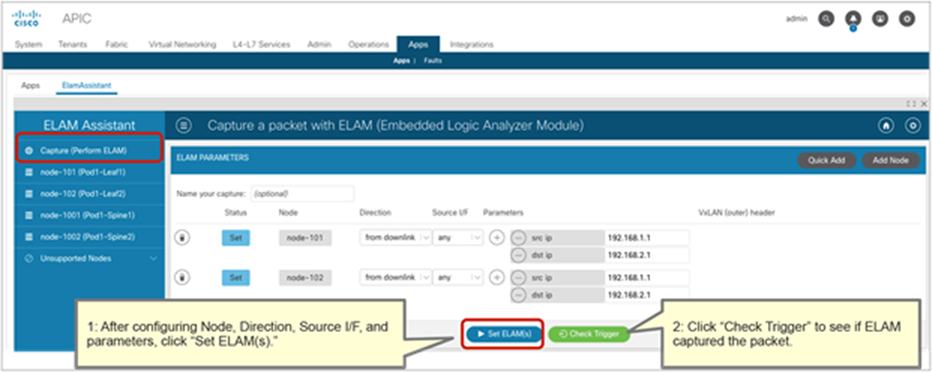Click the Set status button for node-102
The image size is (932, 372).
coord(236,277)
